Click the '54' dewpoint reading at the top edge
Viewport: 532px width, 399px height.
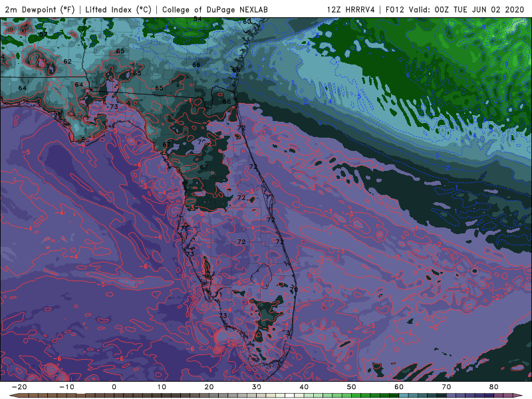[x=198, y=19]
